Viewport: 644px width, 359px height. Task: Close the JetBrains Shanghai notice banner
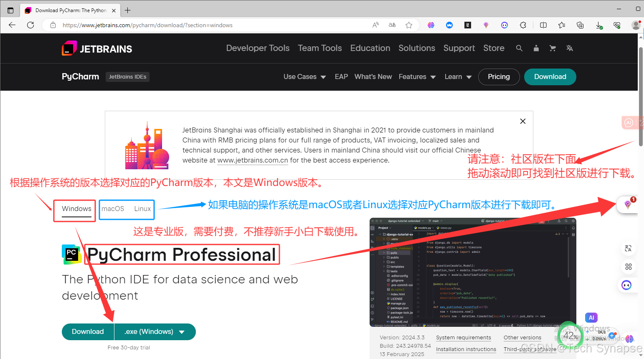523,121
